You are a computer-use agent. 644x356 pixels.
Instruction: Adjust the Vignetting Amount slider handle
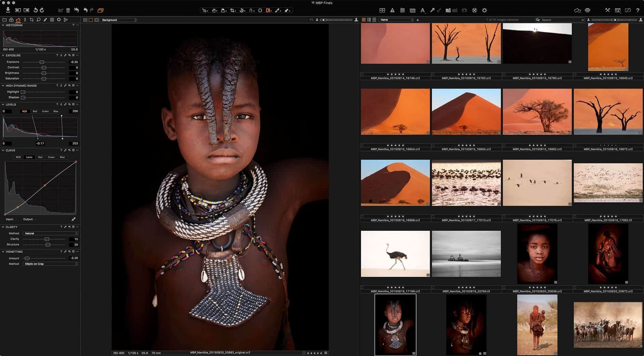click(27, 258)
